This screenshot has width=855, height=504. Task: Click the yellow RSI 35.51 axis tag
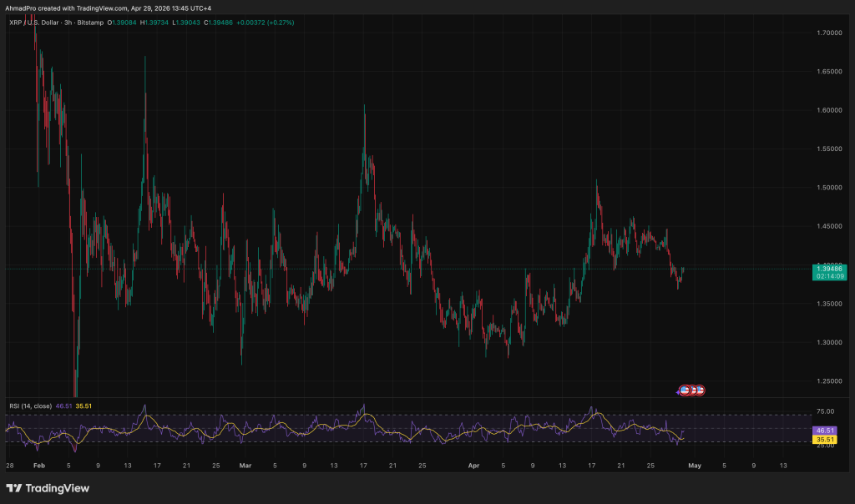click(x=824, y=439)
